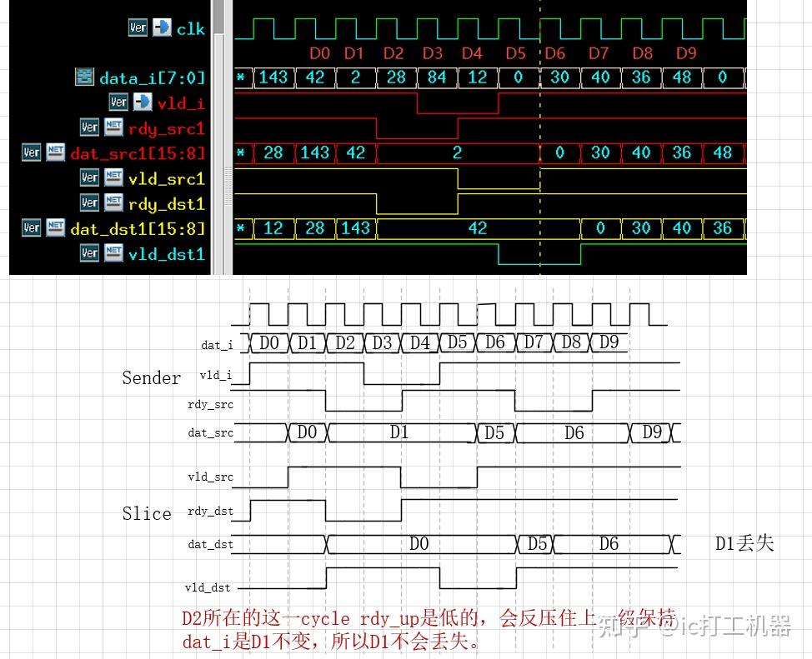Click the D1丢失 annotation text

coord(744,543)
